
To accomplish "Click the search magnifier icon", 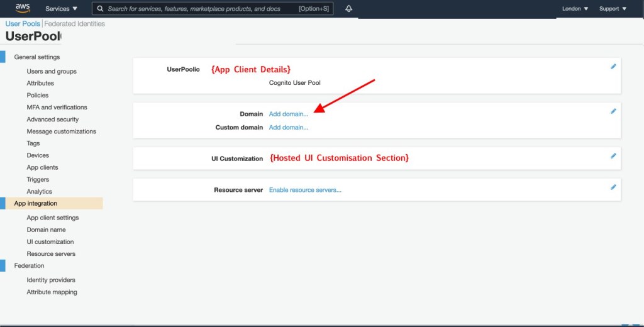I will click(100, 9).
